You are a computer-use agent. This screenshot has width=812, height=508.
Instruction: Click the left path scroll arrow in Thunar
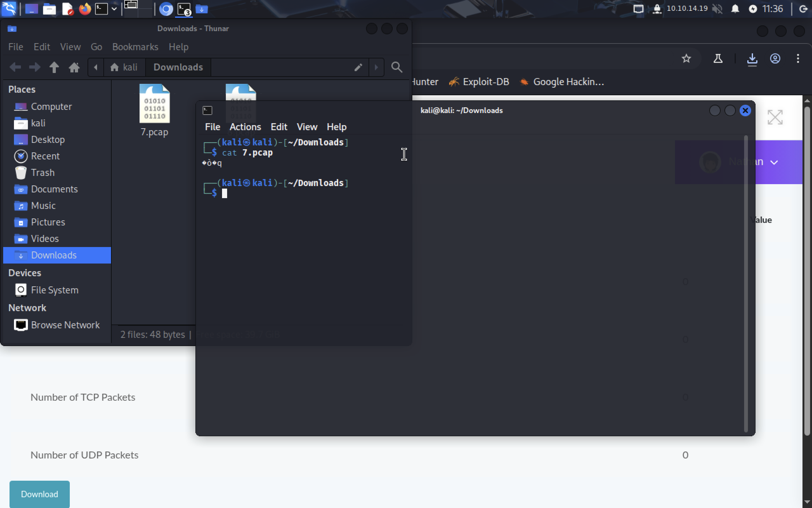point(95,67)
